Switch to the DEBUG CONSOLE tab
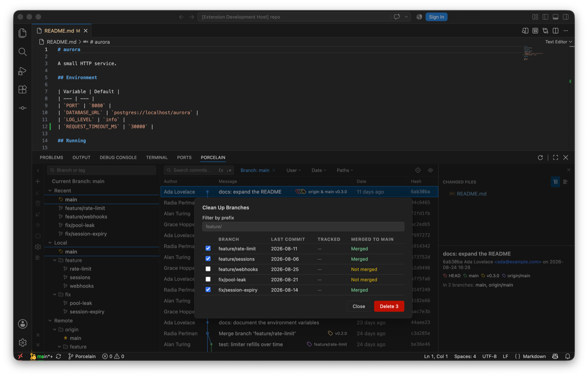Screen dimensions: 588x377 (x=118, y=157)
